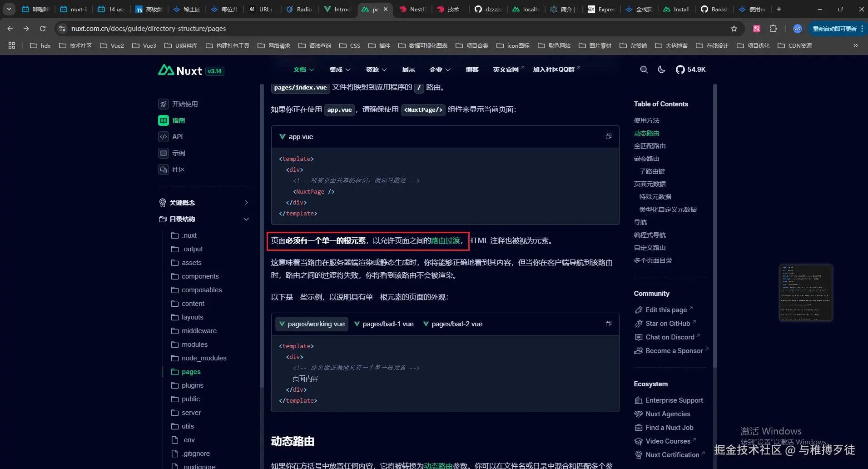
Task: Open the middleware folder in the sidebar
Action: pyautogui.click(x=194, y=331)
